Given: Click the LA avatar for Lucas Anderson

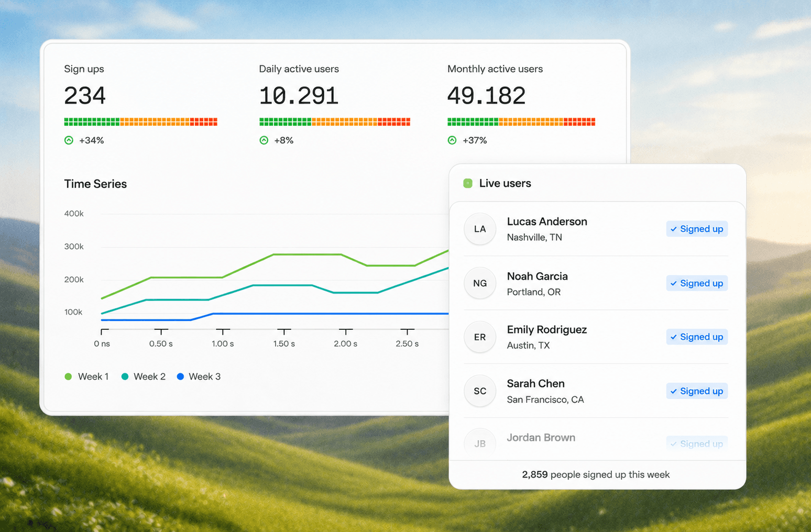Looking at the screenshot, I should click(480, 229).
